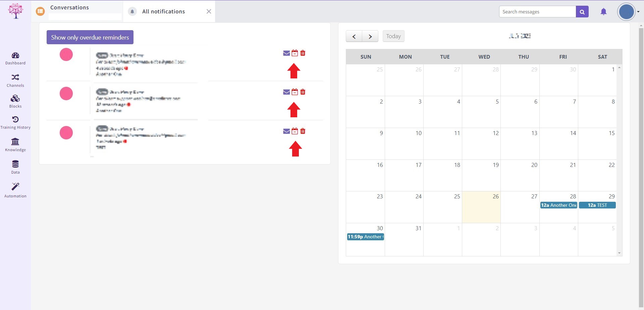
Task: Click pink avatar of second reminder
Action: click(66, 94)
